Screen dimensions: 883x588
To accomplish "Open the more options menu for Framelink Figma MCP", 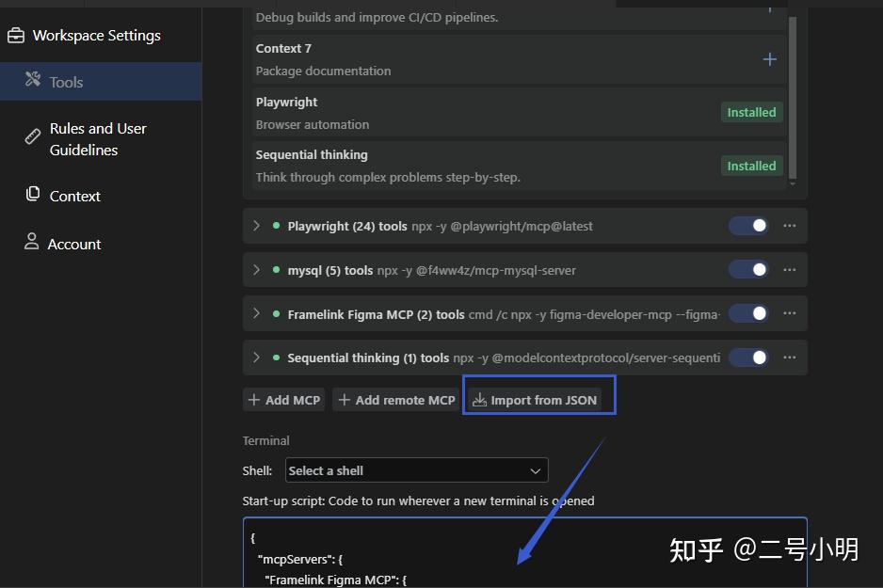I will pyautogui.click(x=790, y=313).
